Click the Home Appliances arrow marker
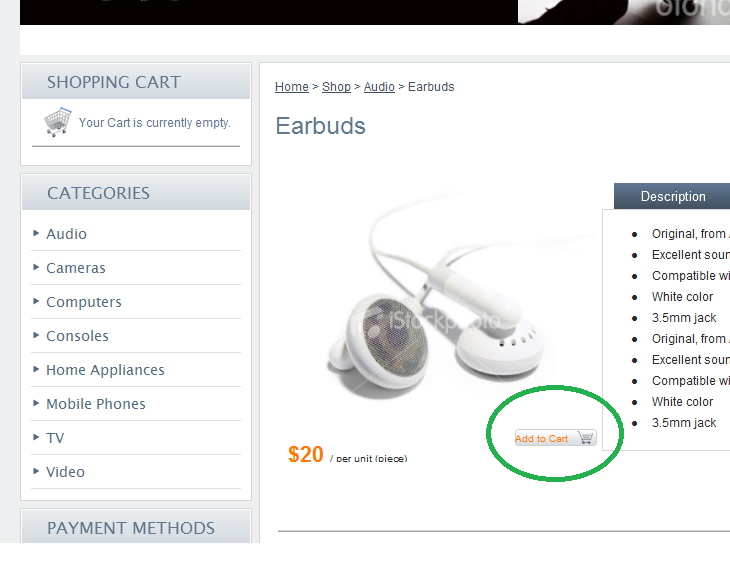This screenshot has width=730, height=567. coord(36,369)
